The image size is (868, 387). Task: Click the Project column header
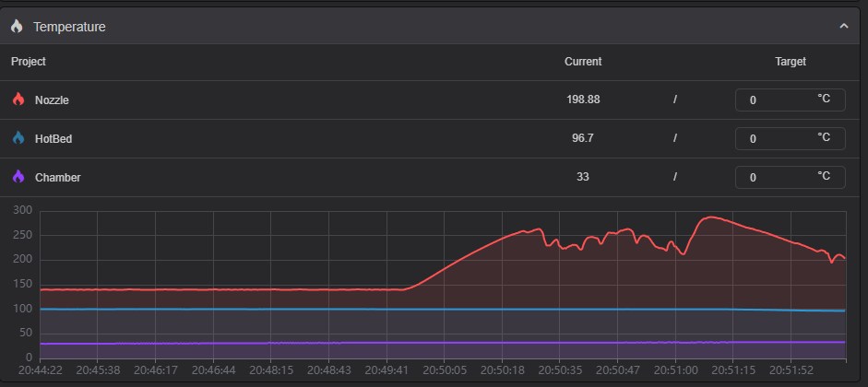[x=29, y=62]
